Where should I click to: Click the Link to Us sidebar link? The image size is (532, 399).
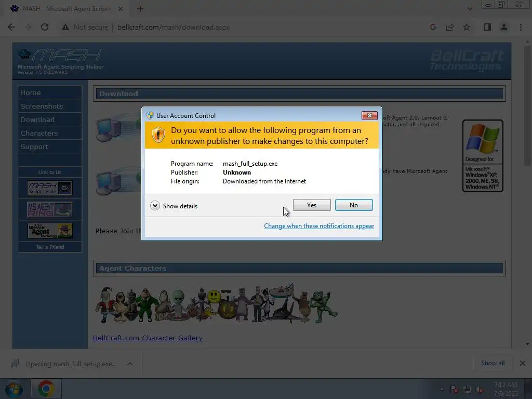click(x=50, y=172)
